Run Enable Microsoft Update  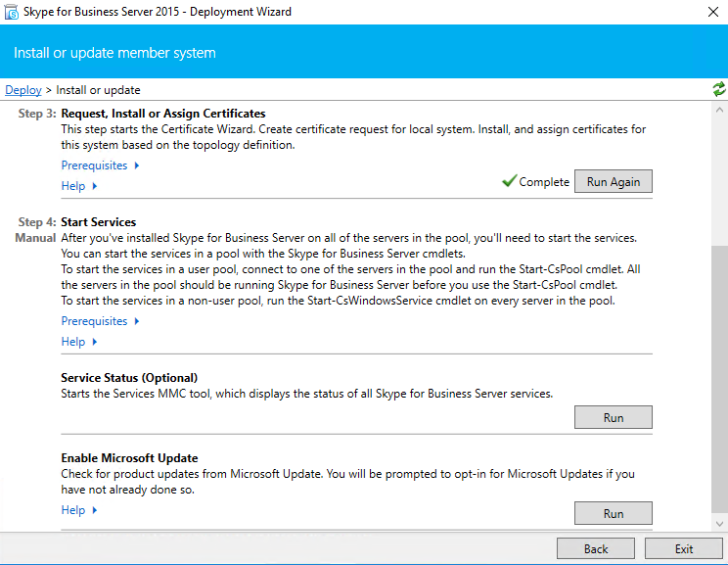(614, 513)
